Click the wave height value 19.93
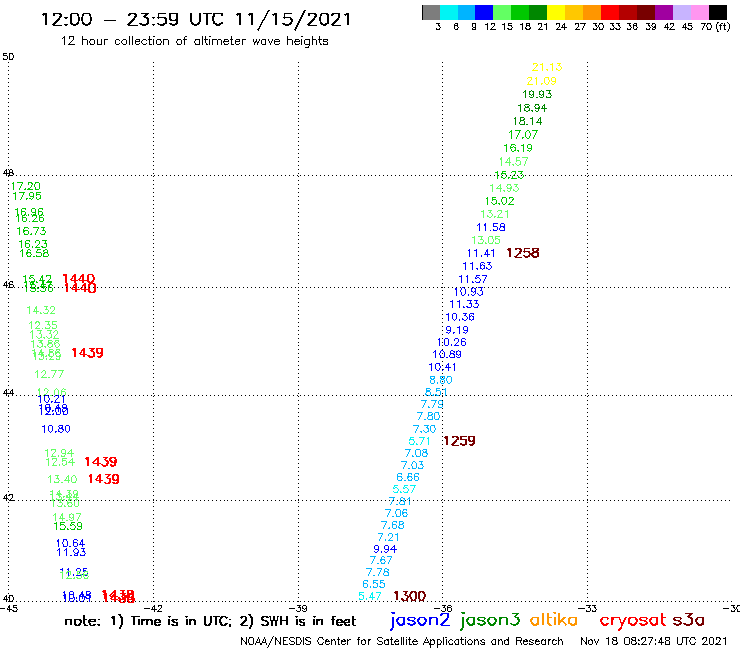 tap(537, 94)
